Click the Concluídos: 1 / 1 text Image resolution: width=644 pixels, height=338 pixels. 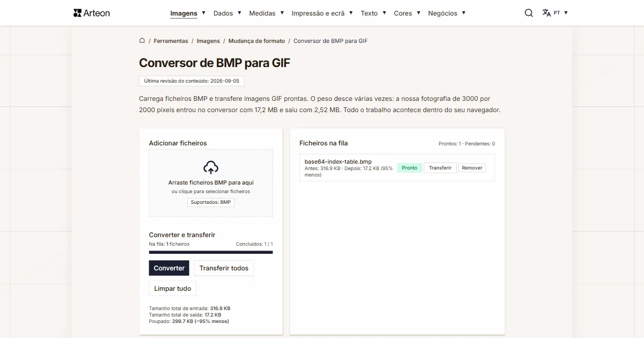point(254,244)
